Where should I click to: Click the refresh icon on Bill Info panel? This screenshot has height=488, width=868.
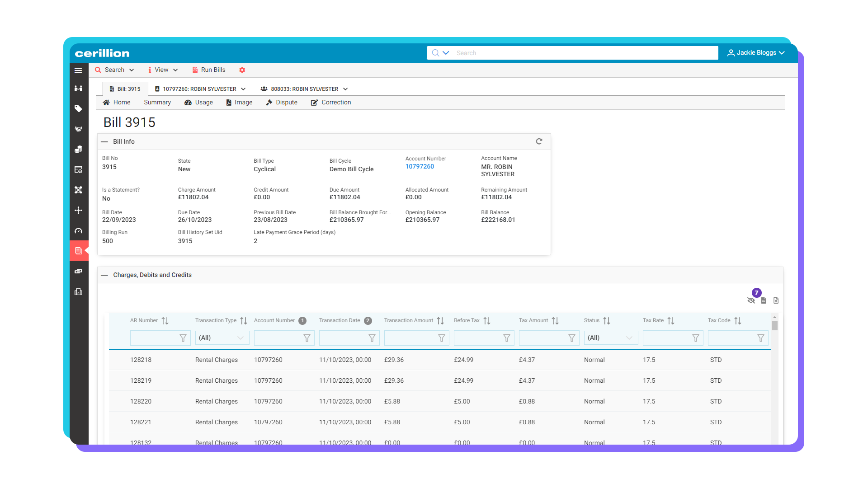[539, 141]
